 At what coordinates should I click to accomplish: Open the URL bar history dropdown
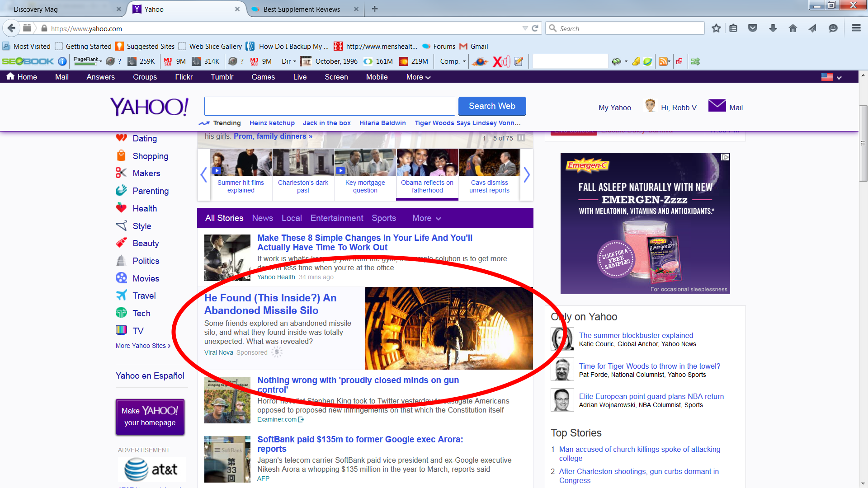click(525, 28)
